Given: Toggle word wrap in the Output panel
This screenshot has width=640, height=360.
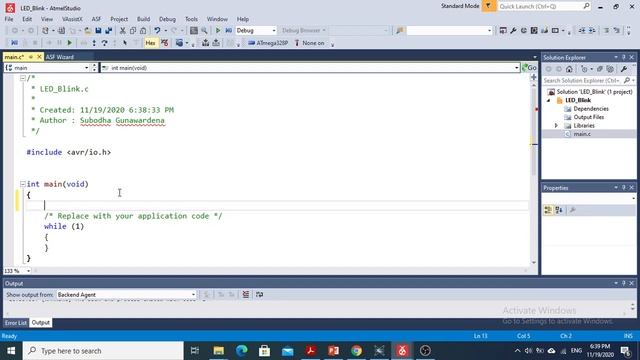Looking at the screenshot, I should click(260, 294).
